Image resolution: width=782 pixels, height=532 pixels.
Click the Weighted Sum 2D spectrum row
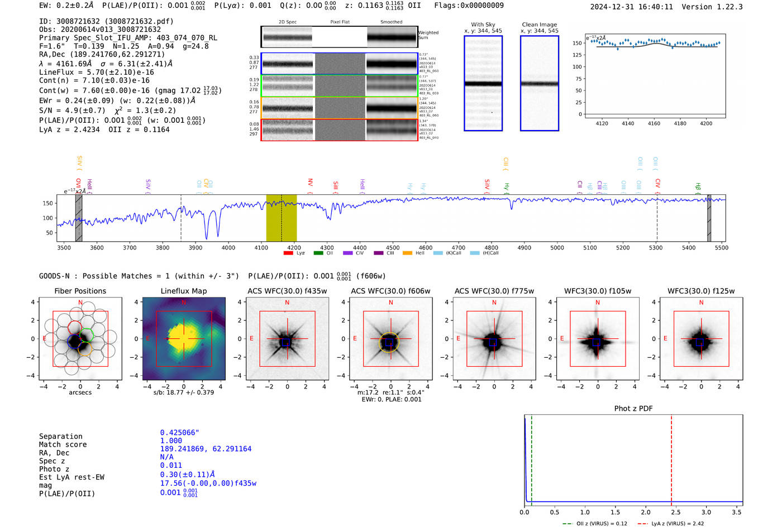340,37
